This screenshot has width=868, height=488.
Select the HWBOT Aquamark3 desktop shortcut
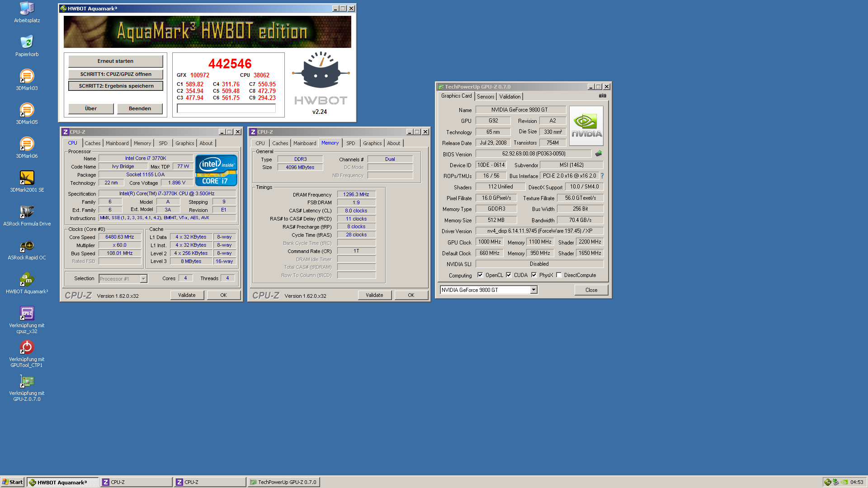[x=27, y=283]
